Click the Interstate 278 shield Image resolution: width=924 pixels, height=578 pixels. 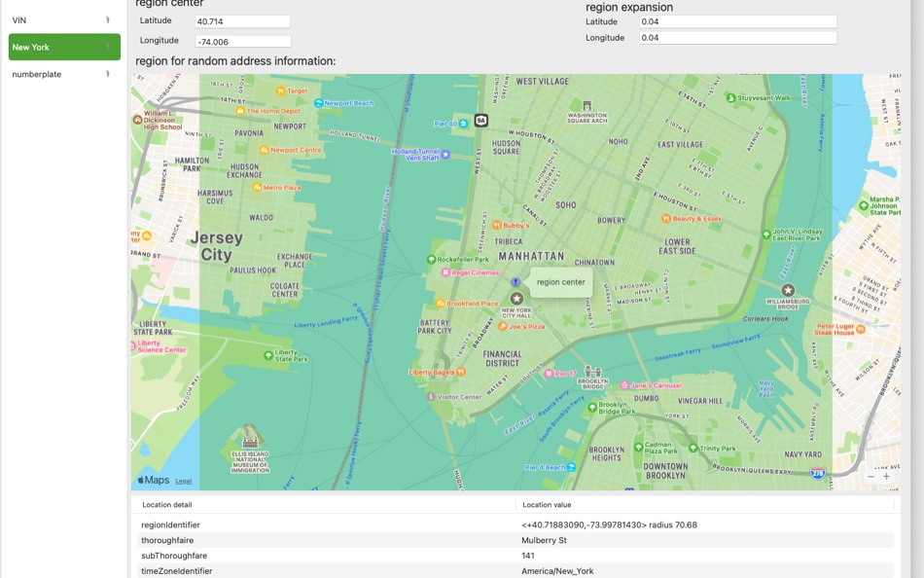pos(817,473)
